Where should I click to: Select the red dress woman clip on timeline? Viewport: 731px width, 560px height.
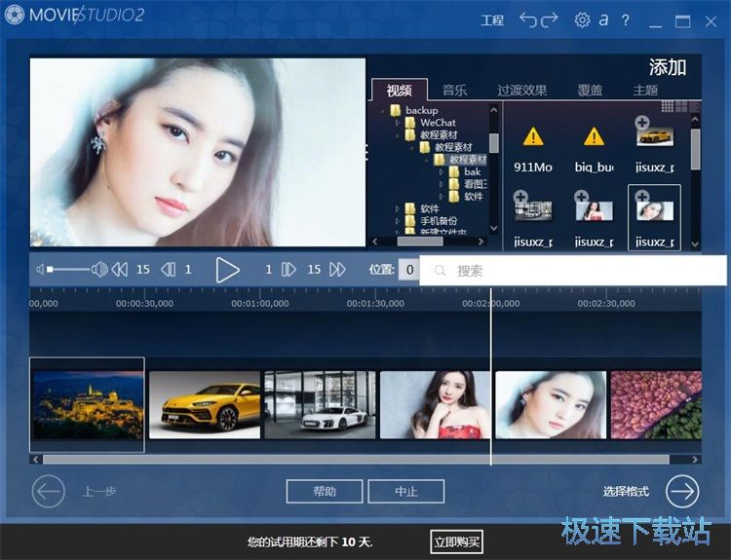point(436,405)
